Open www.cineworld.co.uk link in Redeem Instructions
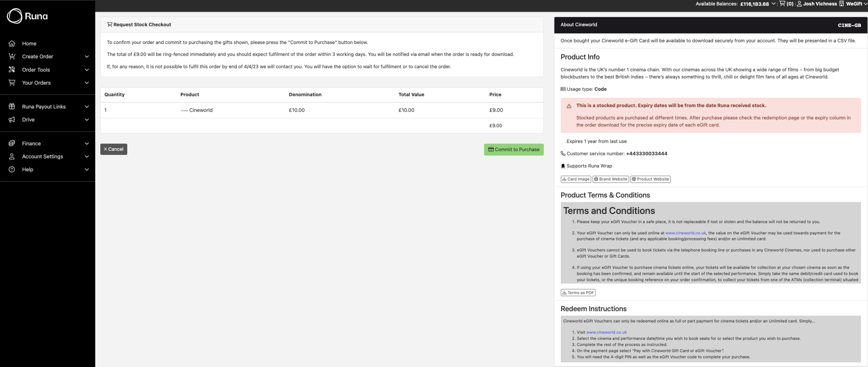Image resolution: width=868 pixels, height=367 pixels. point(606,332)
